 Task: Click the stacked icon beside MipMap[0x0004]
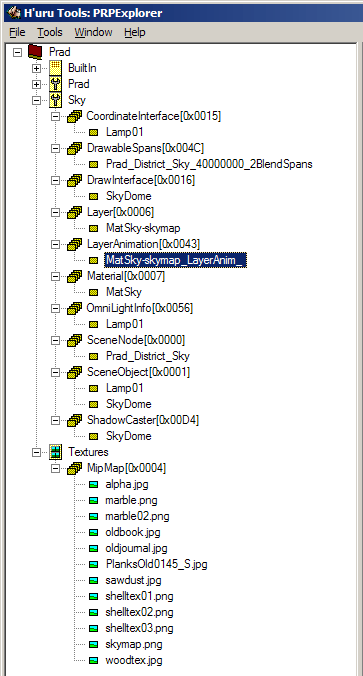(75, 468)
